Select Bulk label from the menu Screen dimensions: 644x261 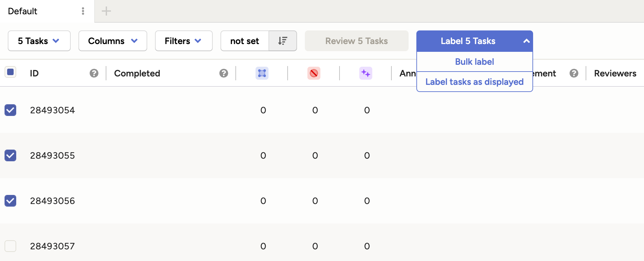click(x=474, y=62)
